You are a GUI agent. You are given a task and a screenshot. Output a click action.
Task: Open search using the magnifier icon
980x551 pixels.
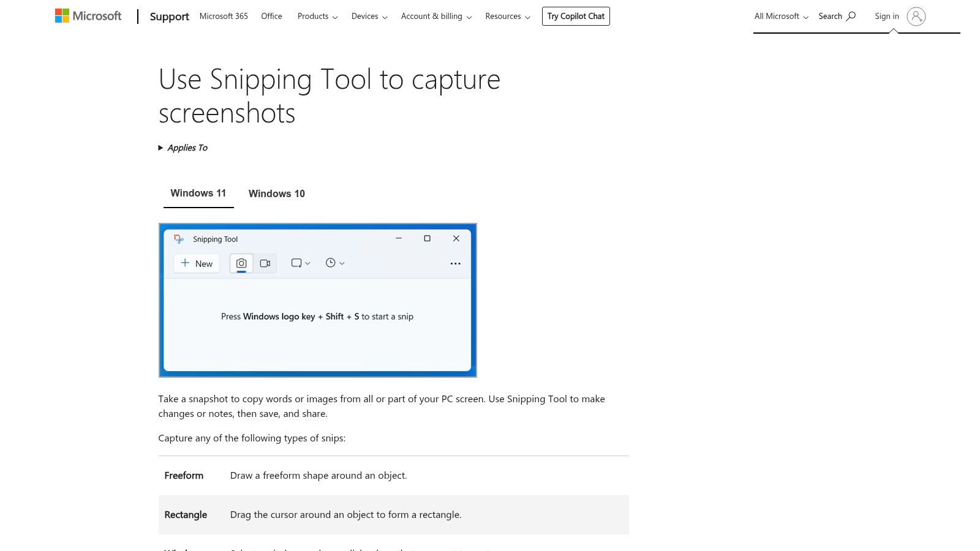tap(852, 16)
